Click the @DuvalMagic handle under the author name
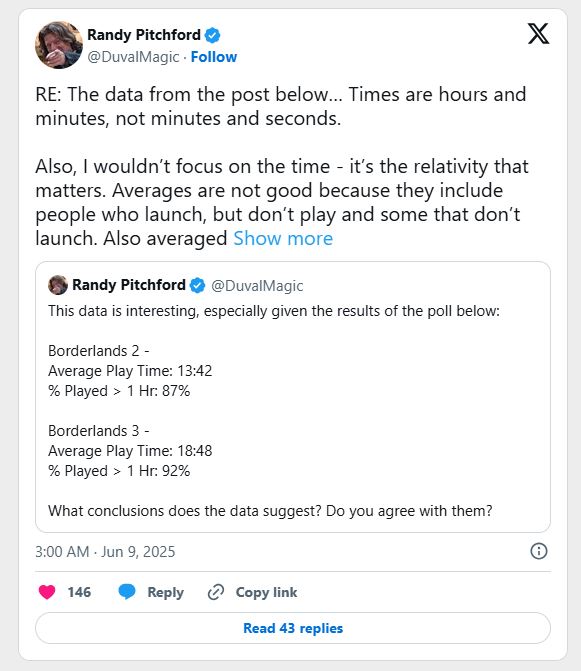581x671 pixels. [x=133, y=57]
